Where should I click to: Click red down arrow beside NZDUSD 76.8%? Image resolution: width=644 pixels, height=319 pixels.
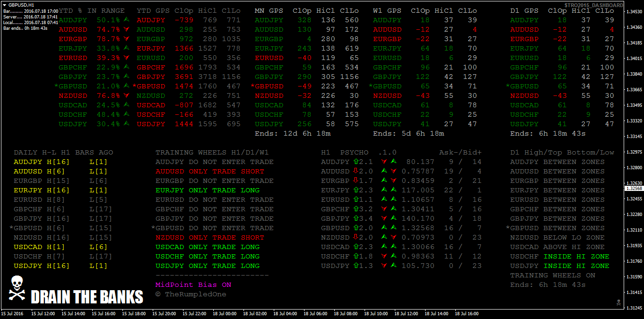click(126, 95)
